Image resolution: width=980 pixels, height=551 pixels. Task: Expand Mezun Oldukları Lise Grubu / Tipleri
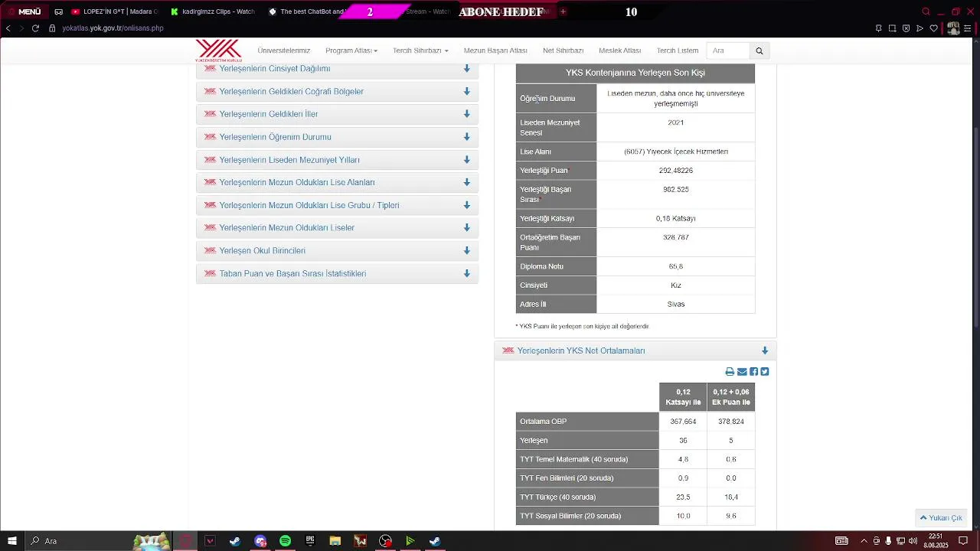338,205
